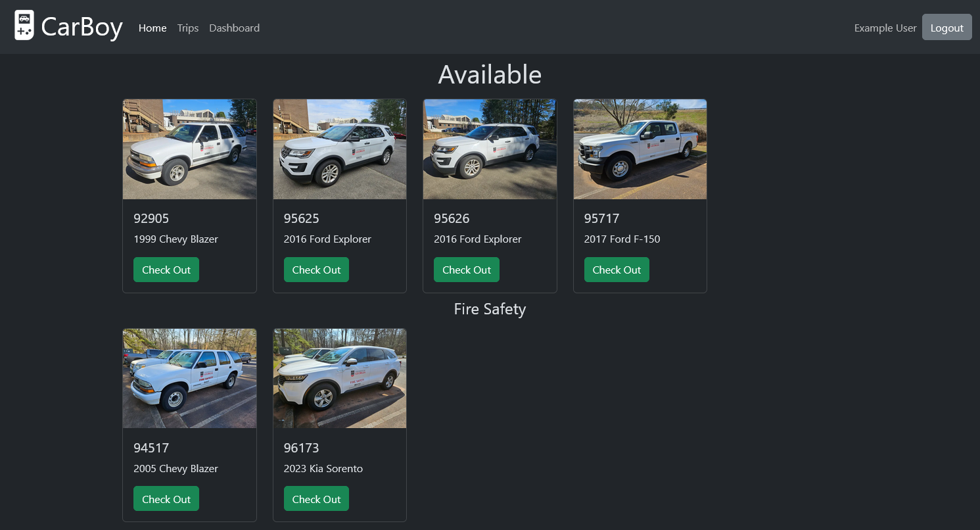The height and width of the screenshot is (530, 980).
Task: Check out vehicle 95625 Ford Explorer
Action: pyautogui.click(x=316, y=270)
